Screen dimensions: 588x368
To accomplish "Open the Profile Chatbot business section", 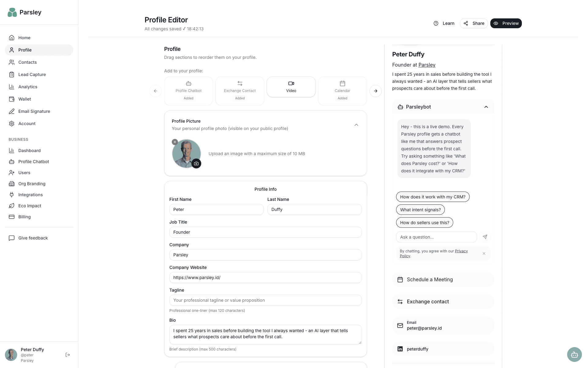I will click(x=34, y=162).
